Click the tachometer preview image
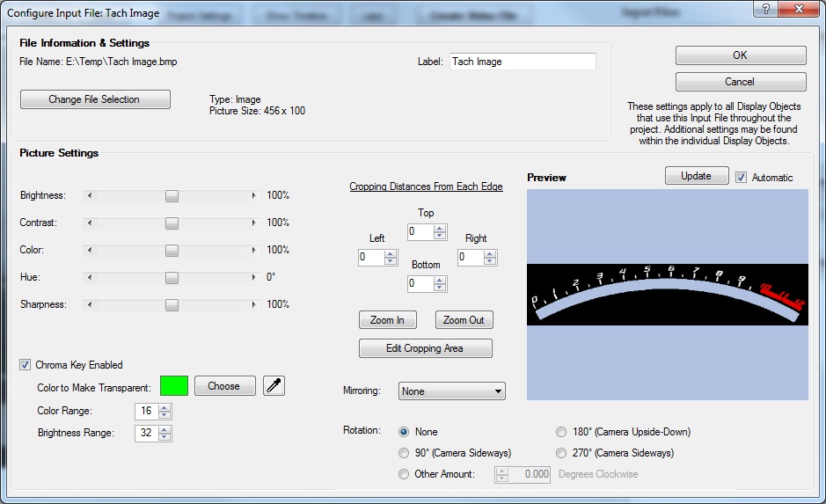This screenshot has height=504, width=826. (668, 295)
